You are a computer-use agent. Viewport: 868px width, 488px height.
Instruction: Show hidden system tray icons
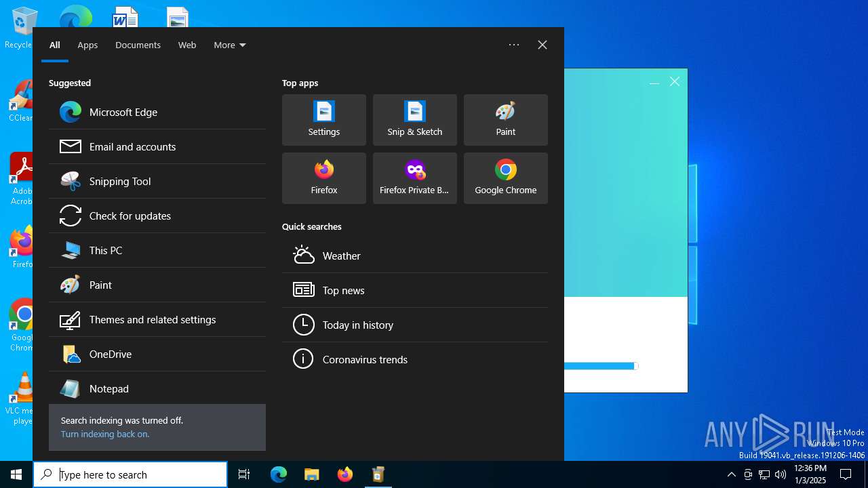(731, 474)
